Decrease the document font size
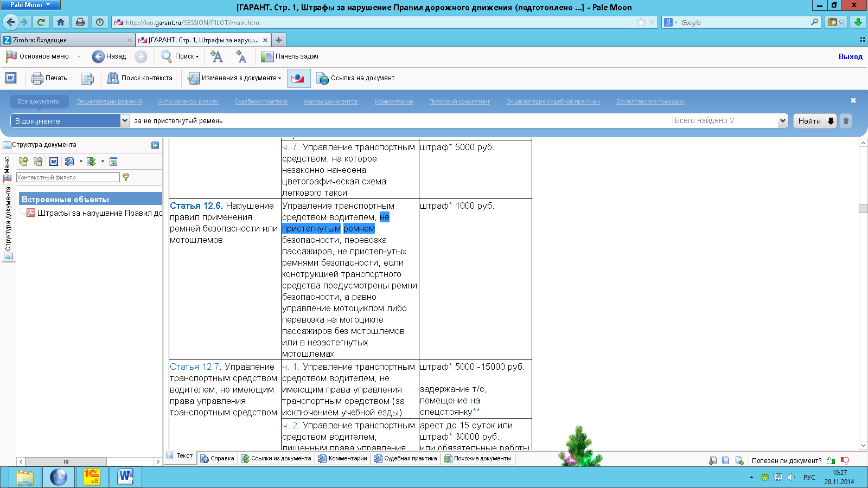868x488 pixels. coord(241,56)
